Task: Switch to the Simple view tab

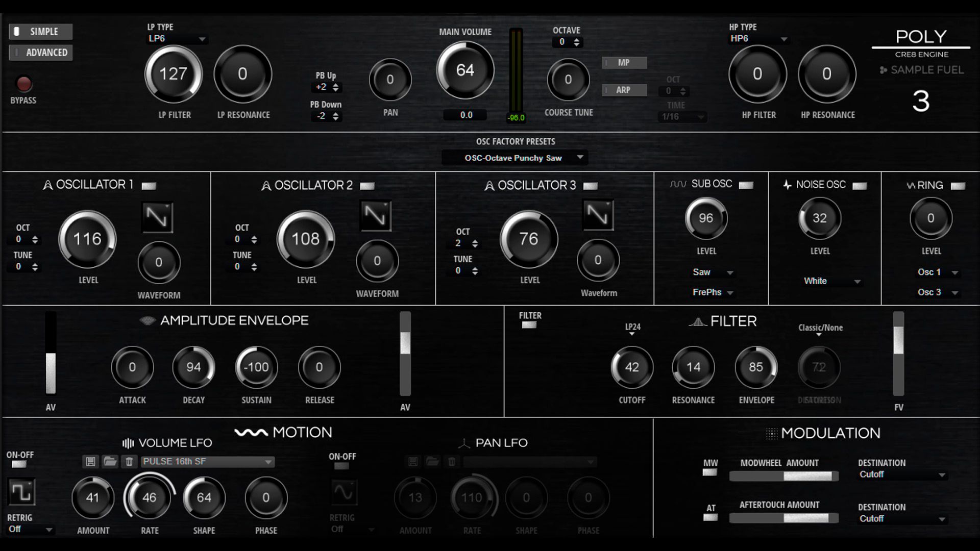Action: [x=41, y=32]
